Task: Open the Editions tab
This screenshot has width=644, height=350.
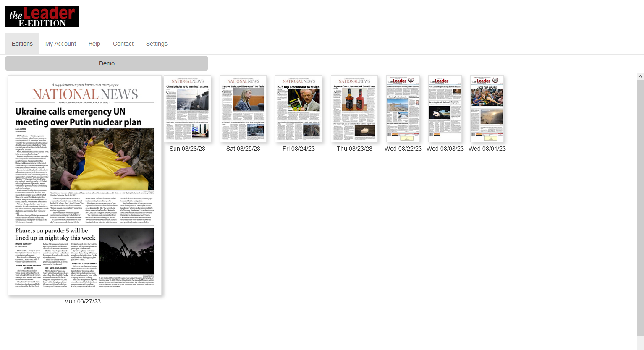Action: [x=22, y=44]
